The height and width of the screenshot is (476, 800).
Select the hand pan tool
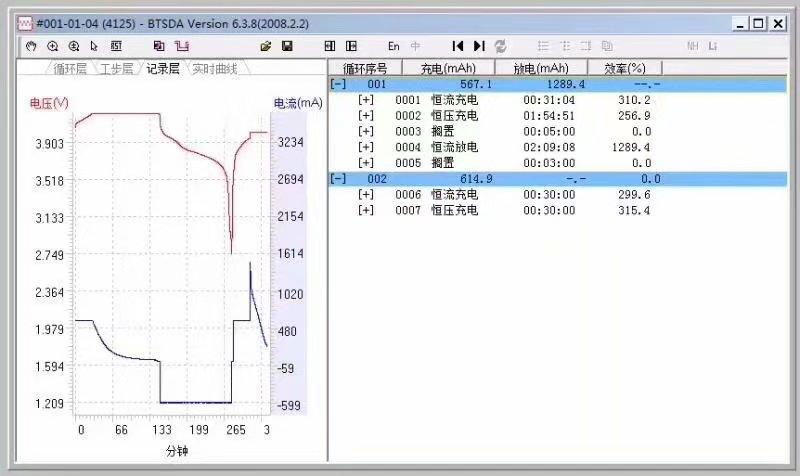[31, 46]
